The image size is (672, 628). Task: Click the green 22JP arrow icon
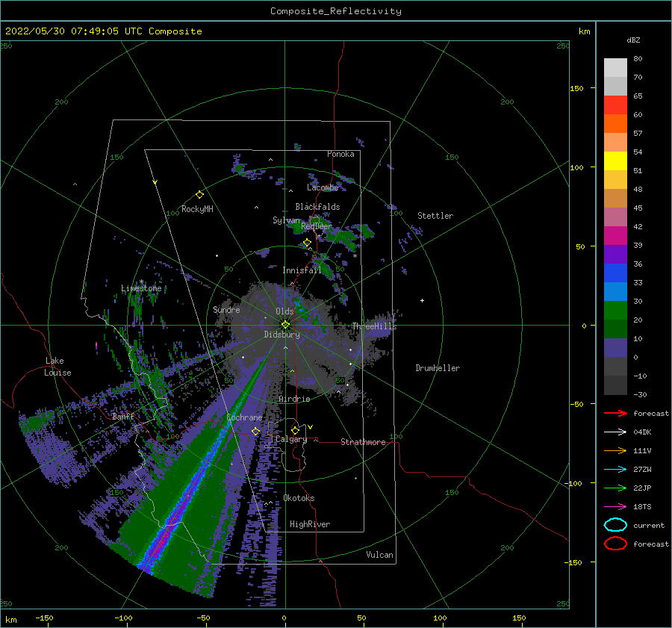615,488
